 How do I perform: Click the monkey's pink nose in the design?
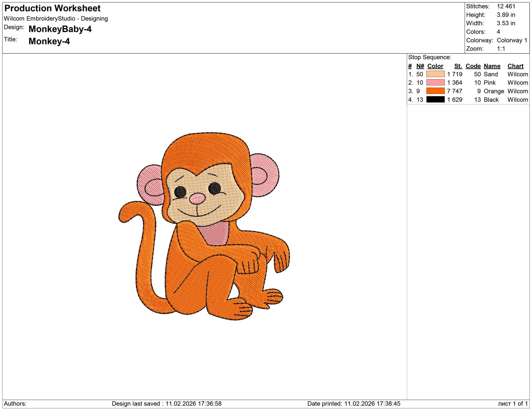197,198
